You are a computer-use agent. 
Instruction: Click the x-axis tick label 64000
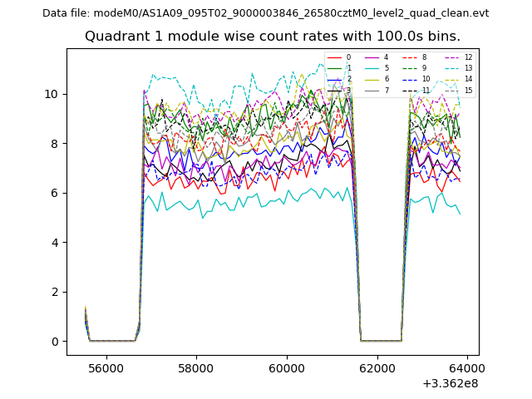pyautogui.click(x=466, y=367)
